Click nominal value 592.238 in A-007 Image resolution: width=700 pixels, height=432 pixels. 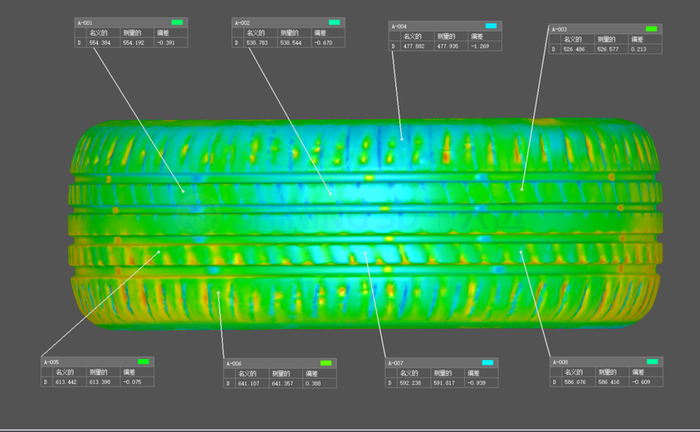(x=410, y=382)
